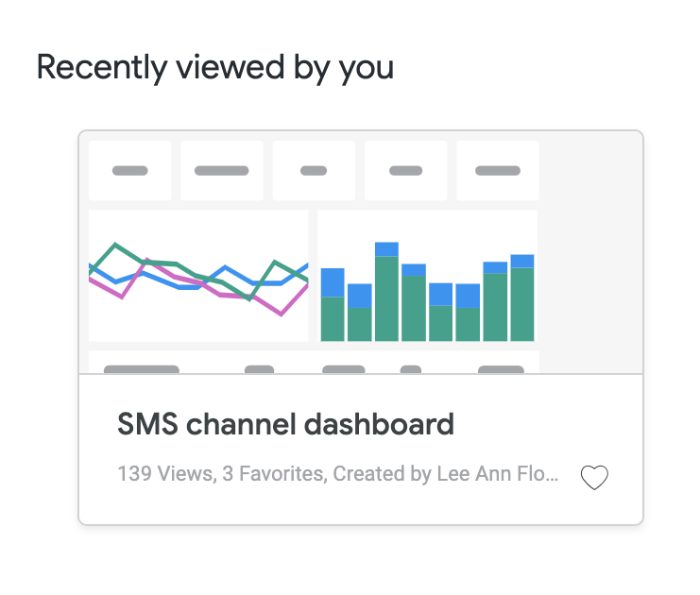The height and width of the screenshot is (595, 700).
Task: Click the Created by Lee Ann Flo... text
Action: pyautogui.click(x=446, y=473)
